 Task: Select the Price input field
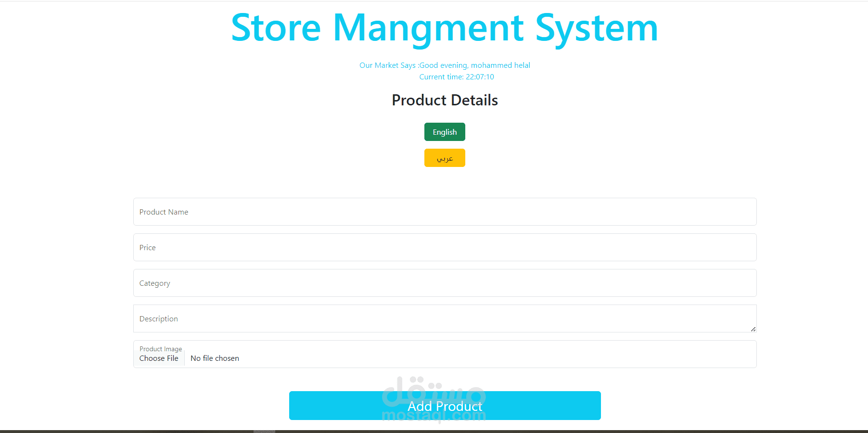444,247
